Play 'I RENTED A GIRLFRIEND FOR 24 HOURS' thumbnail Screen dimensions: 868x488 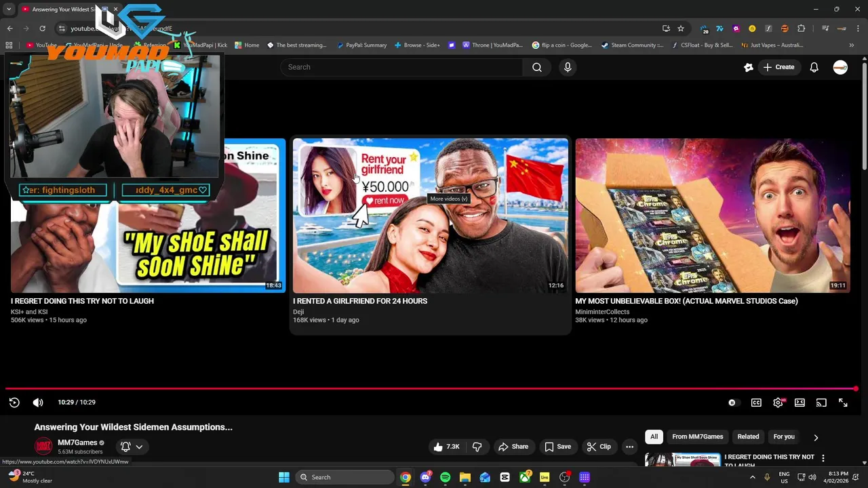pyautogui.click(x=431, y=216)
